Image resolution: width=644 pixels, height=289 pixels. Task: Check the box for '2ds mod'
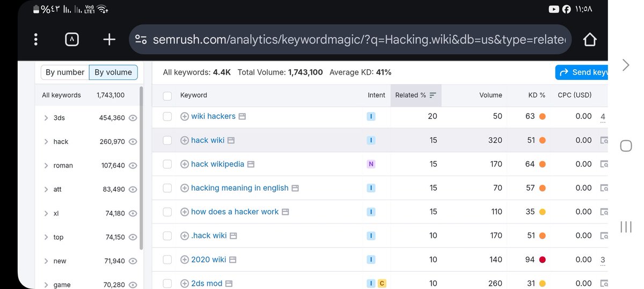click(167, 283)
